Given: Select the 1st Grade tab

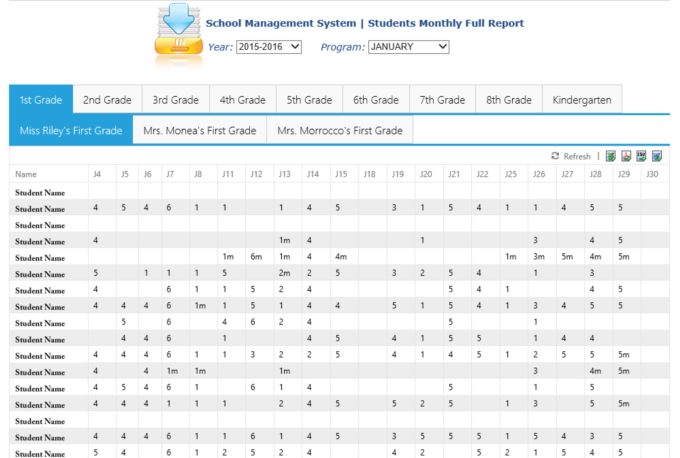Looking at the screenshot, I should 41,100.
